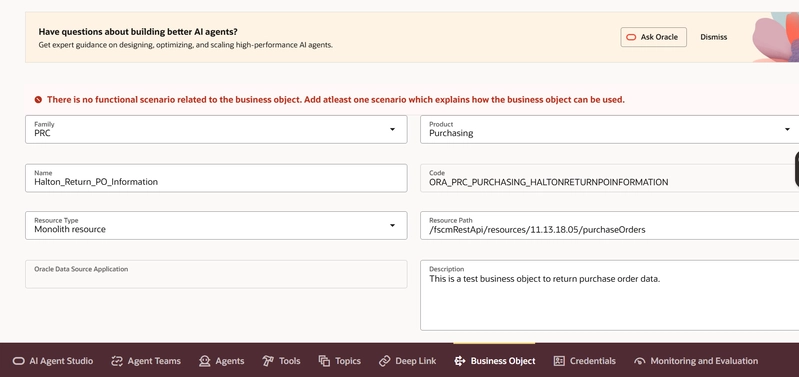Image resolution: width=799 pixels, height=377 pixels.
Task: Open the Family dropdown arrow
Action: click(x=392, y=129)
